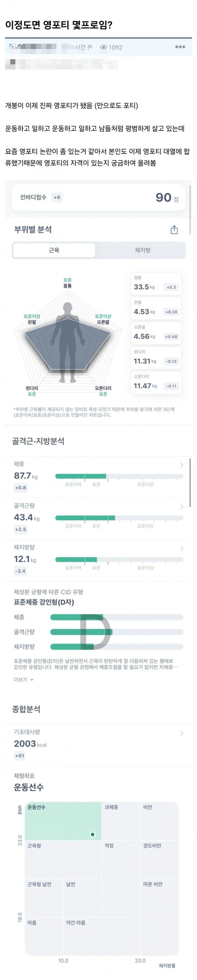
Task: Click the large D type graphic
Action: point(95,632)
